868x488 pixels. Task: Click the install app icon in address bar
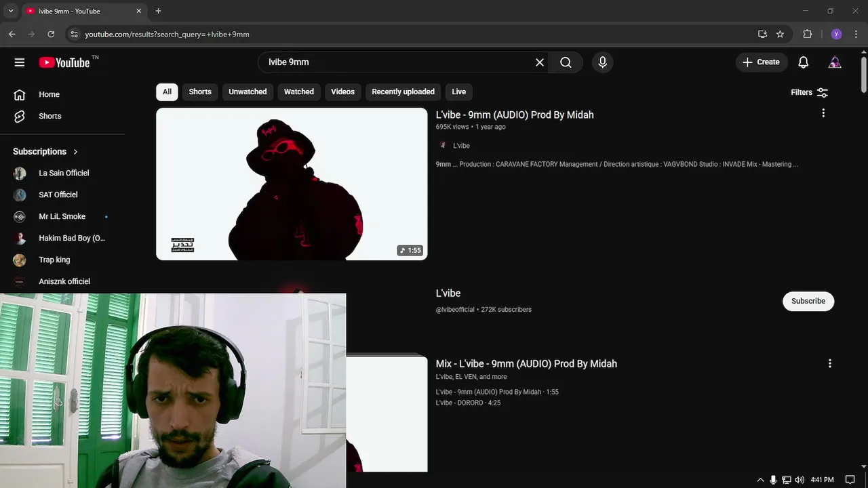[762, 34]
